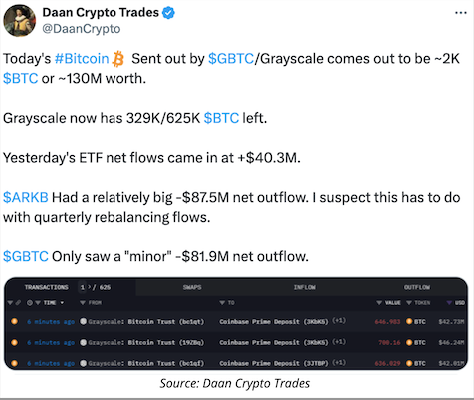
Task: Go to next transactions page arrow
Action: tap(89, 287)
